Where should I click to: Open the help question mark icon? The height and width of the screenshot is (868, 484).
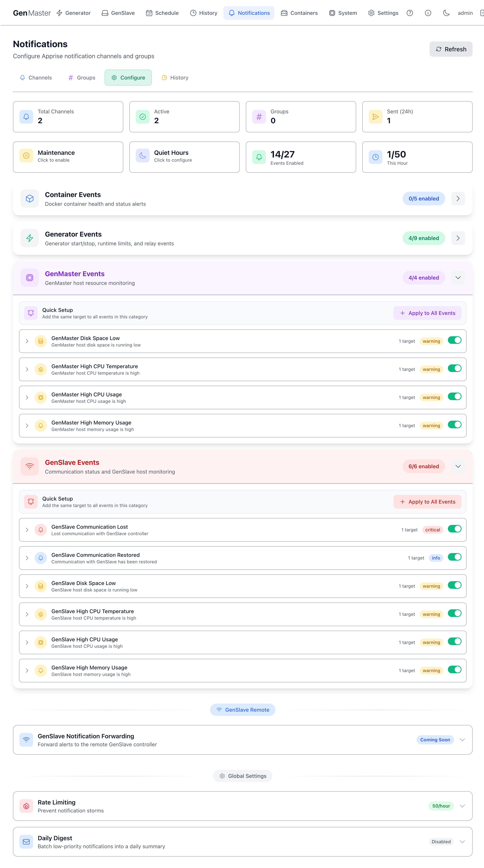click(409, 13)
